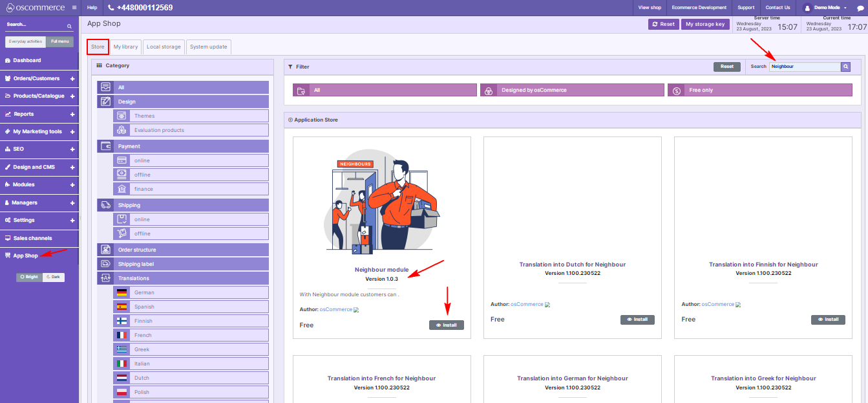
Task: Expand the Design and CMS plus
Action: tap(72, 167)
